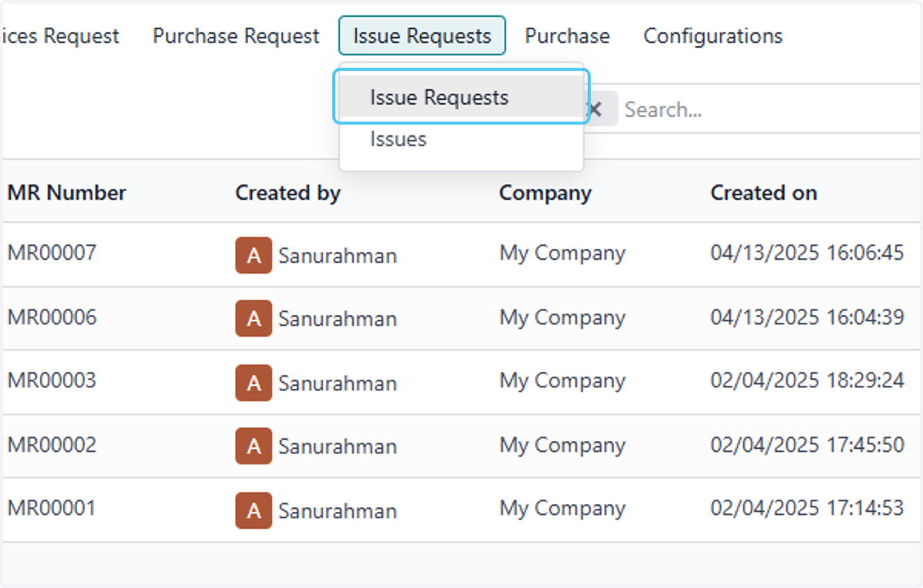923x588 pixels.
Task: Click date 02/04/2025 17:14:53
Action: tap(808, 509)
